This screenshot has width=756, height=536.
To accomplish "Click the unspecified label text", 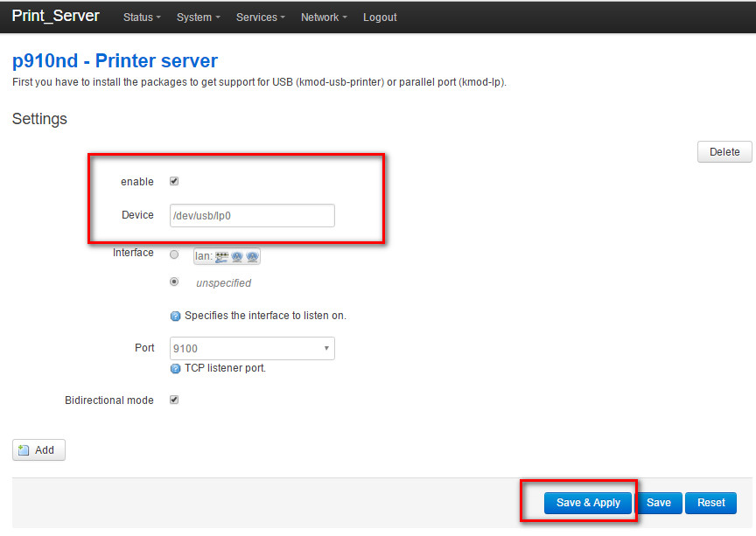I will click(223, 283).
